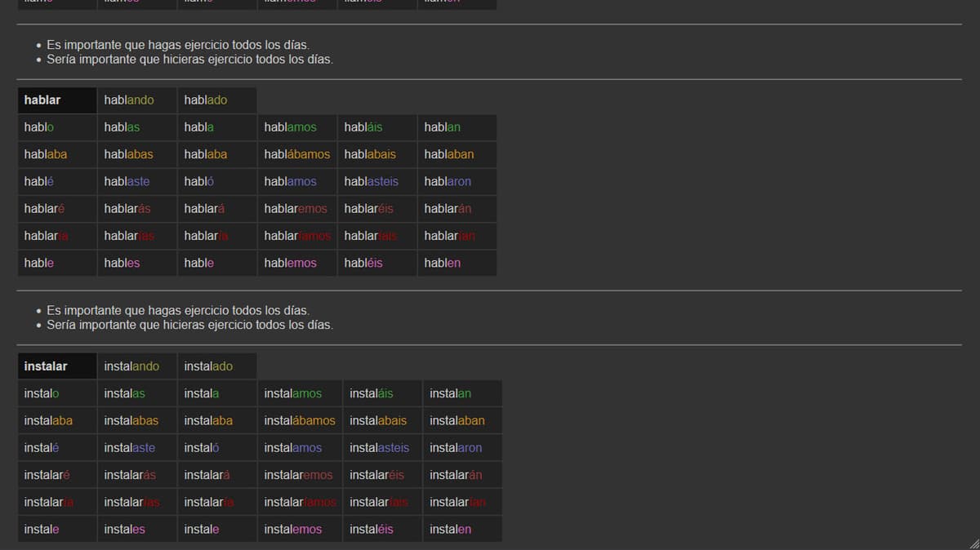Click the "hablado" participle cell
The width and height of the screenshot is (980, 550).
216,100
